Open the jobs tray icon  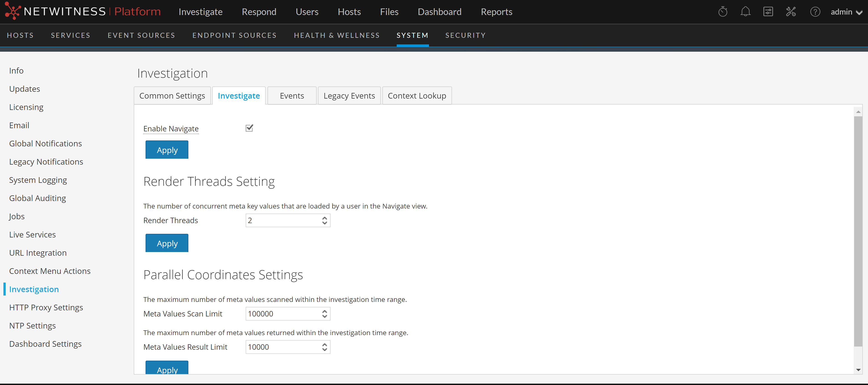pos(768,12)
